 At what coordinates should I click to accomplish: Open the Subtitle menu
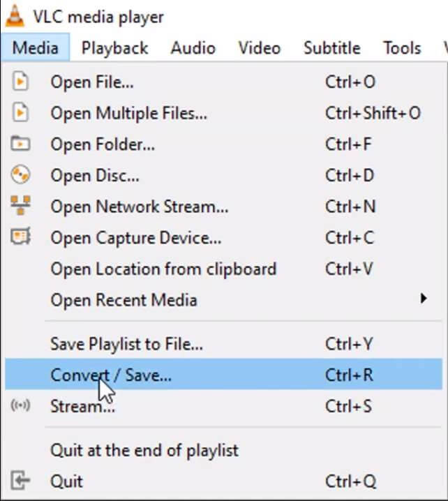(x=331, y=48)
